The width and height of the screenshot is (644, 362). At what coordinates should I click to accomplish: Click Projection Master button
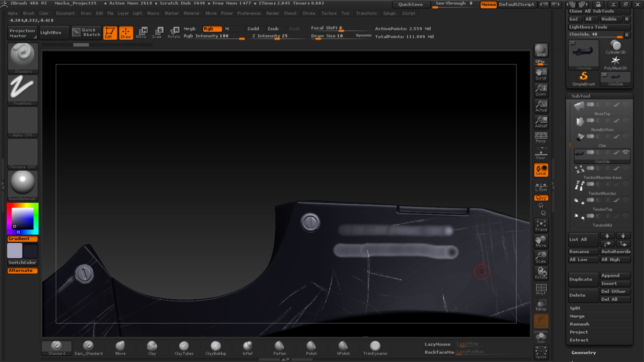point(22,33)
